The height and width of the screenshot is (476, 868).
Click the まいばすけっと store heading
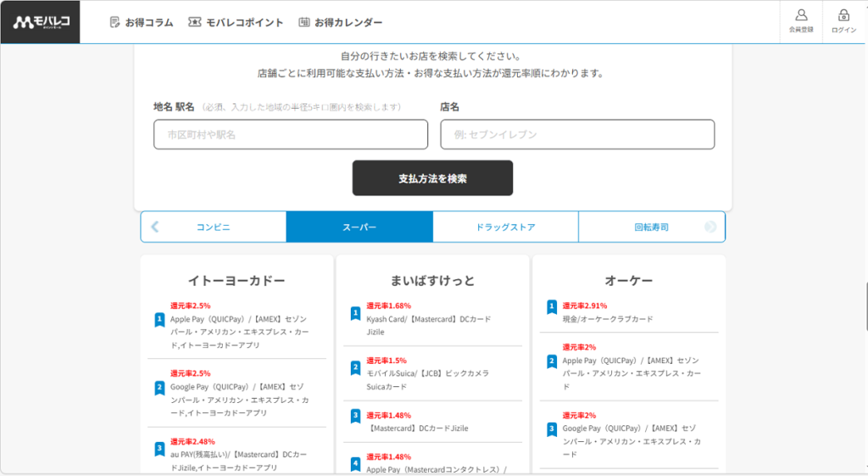pyautogui.click(x=432, y=280)
